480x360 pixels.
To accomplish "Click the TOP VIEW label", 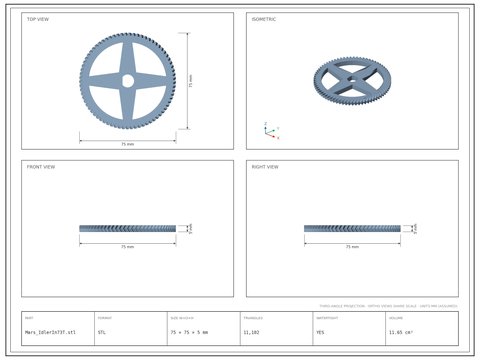I will click(x=38, y=19).
